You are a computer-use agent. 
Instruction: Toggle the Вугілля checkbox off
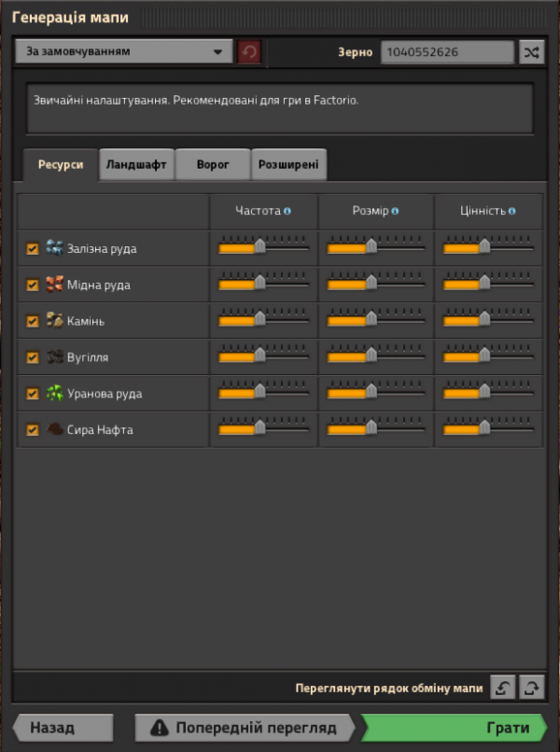pos(32,357)
